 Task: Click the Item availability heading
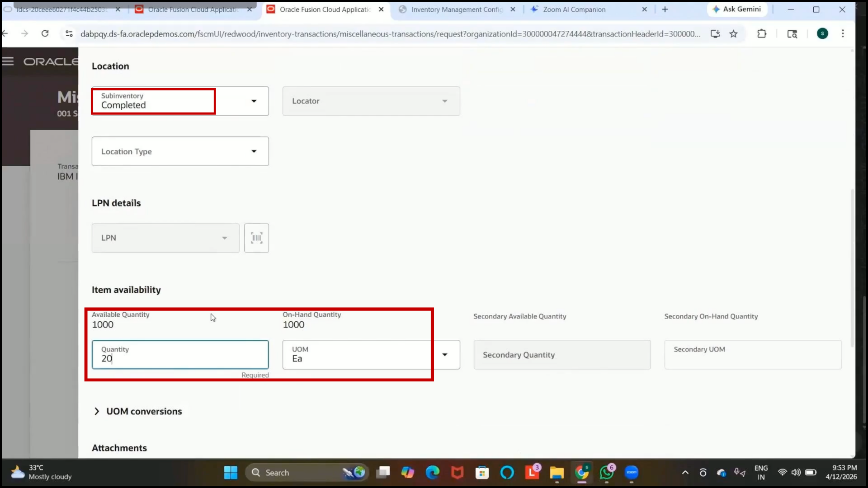click(126, 290)
